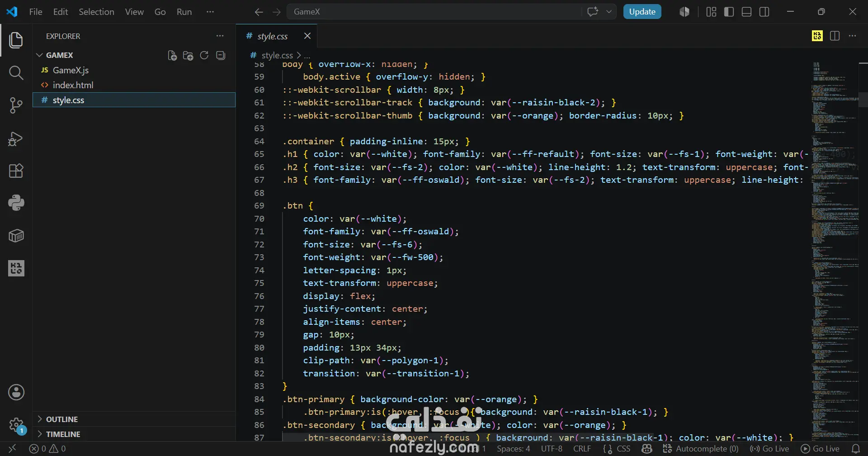The image size is (868, 456).
Task: Customize the editor layout
Action: coord(711,12)
